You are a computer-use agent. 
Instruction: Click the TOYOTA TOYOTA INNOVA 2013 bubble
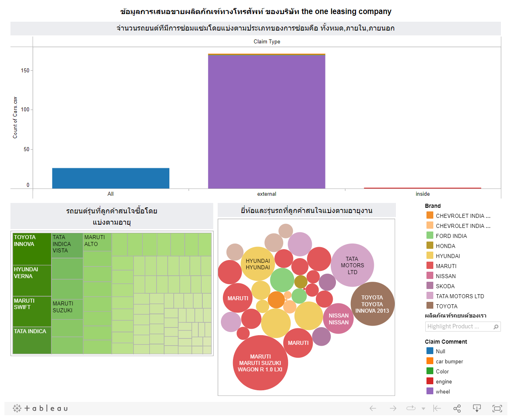coord(372,304)
